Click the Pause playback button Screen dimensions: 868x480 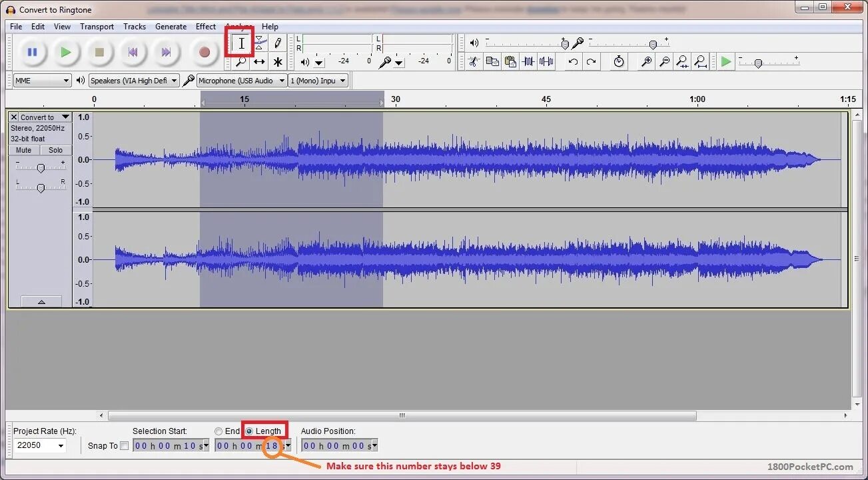32,52
